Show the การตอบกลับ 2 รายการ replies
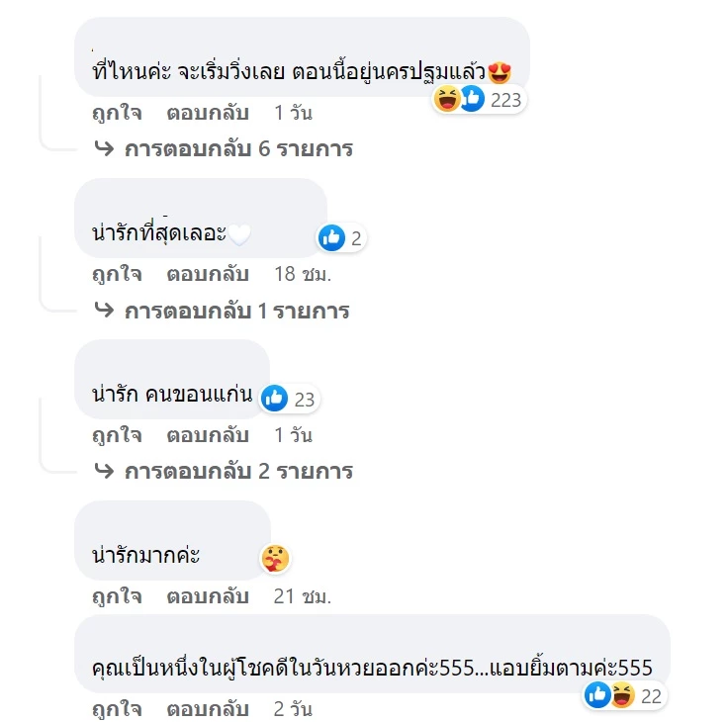 click(238, 471)
